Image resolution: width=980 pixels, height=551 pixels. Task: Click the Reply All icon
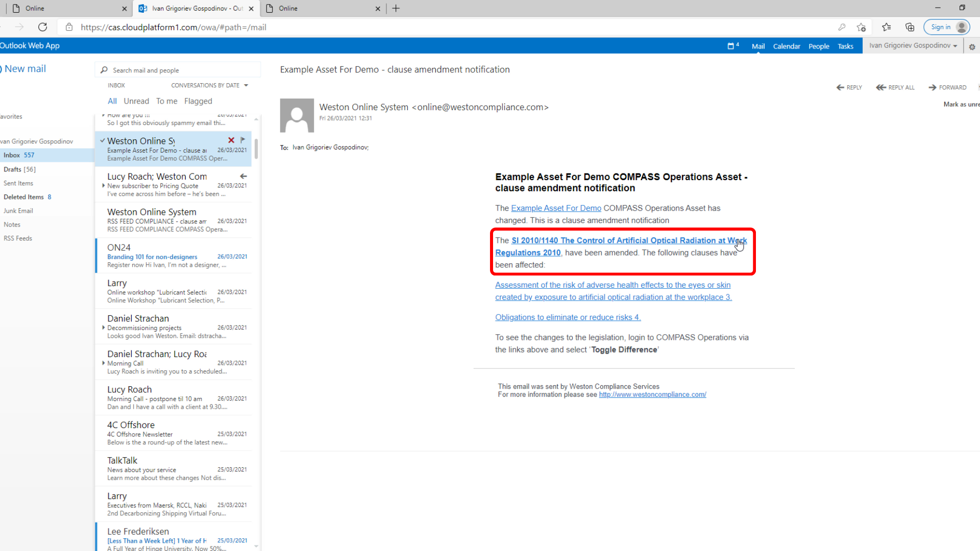(881, 87)
